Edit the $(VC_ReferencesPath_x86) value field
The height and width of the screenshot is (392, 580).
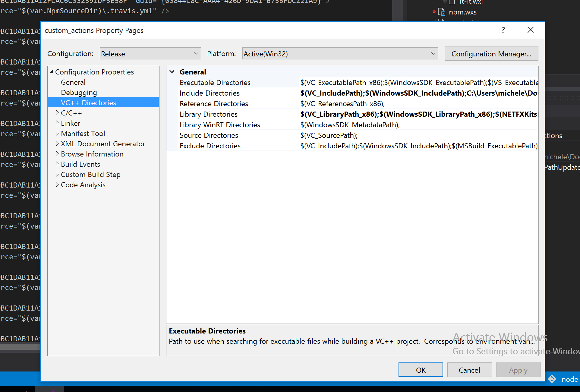[419, 104]
